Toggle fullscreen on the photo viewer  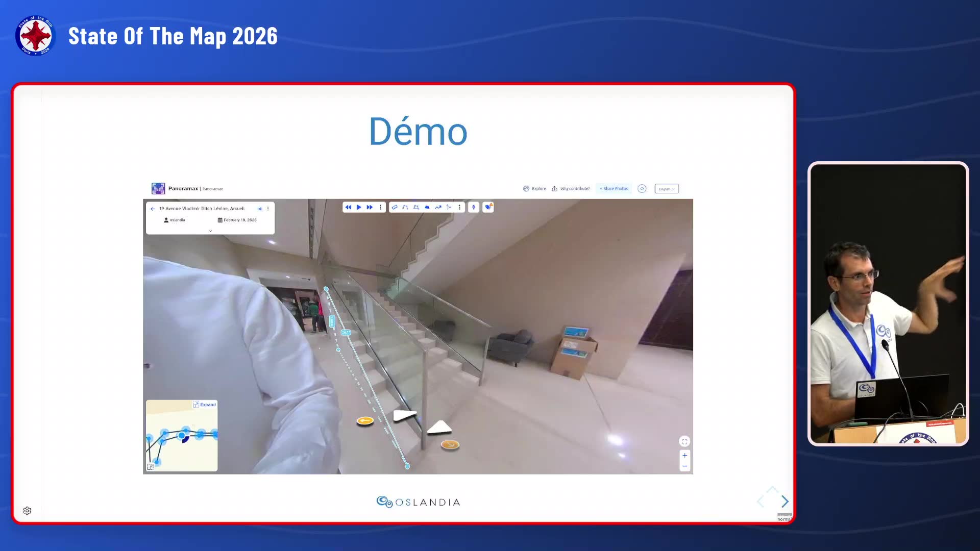(x=684, y=441)
